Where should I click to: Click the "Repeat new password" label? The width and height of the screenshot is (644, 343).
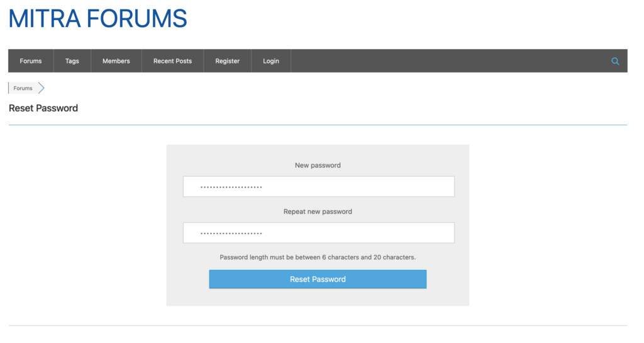click(318, 212)
